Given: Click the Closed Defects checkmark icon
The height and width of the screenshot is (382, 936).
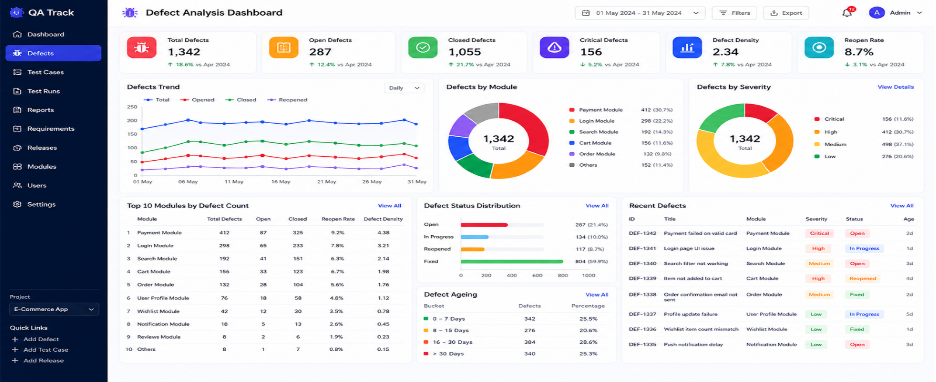Looking at the screenshot, I should [x=423, y=48].
